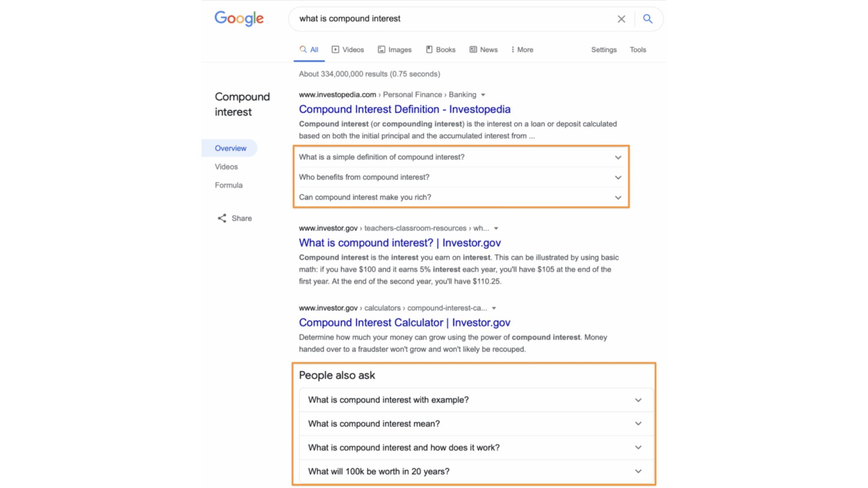Click the magnifying glass search icon
This screenshot has width=868, height=488.
[x=647, y=19]
